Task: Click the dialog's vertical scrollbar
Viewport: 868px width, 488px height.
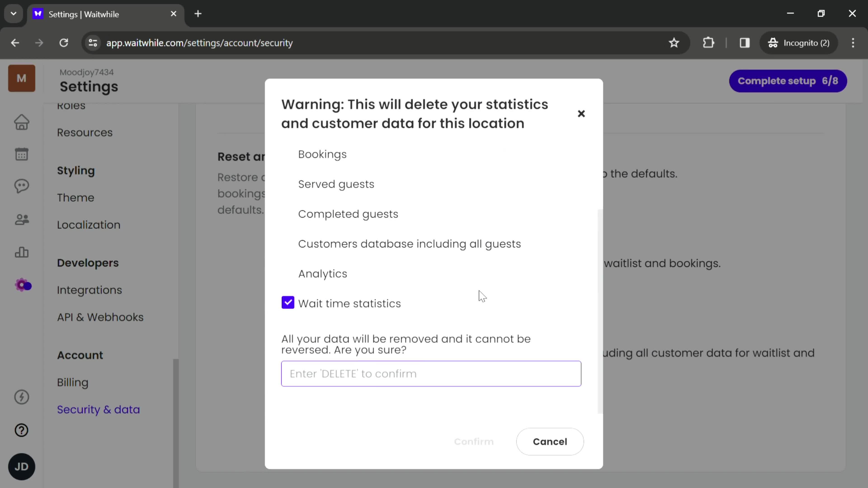Action: (x=600, y=311)
